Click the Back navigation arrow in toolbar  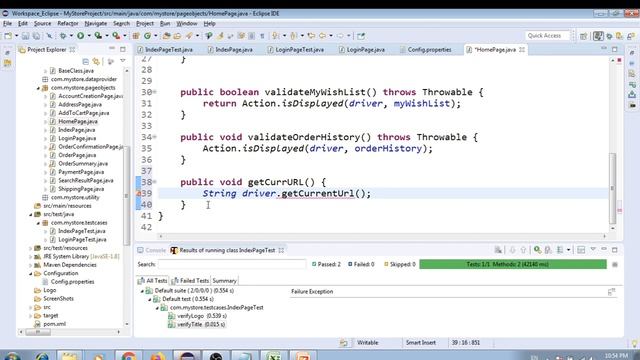click(x=322, y=36)
